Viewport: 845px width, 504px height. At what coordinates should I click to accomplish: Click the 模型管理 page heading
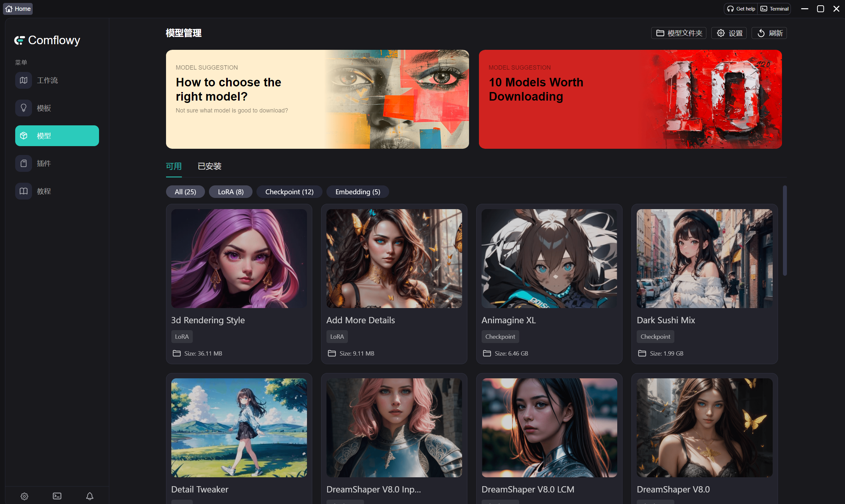[x=184, y=33]
